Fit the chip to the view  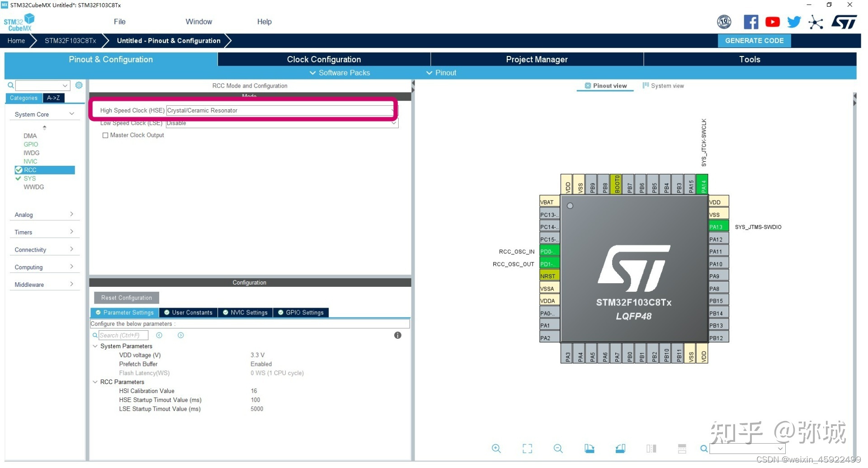click(528, 449)
